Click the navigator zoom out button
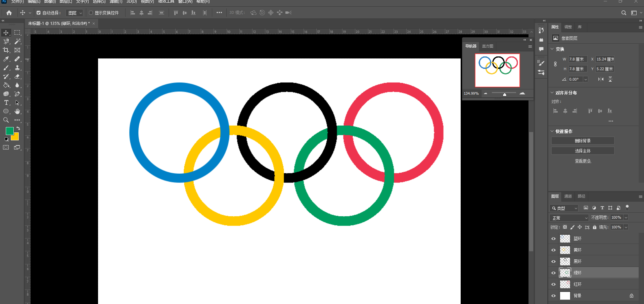644x304 pixels. click(486, 93)
